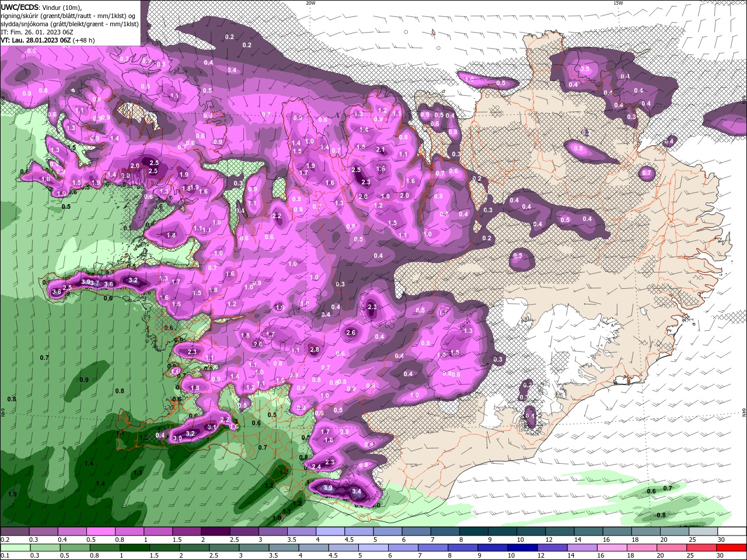The image size is (747, 560).
Task: Click the 2.4 precipitation value on the map
Action: click(316, 467)
